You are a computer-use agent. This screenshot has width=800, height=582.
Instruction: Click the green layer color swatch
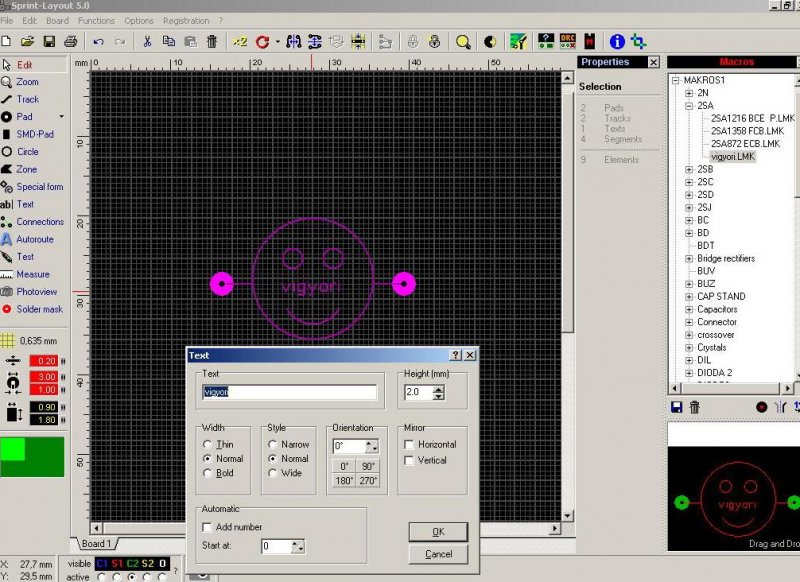pos(32,457)
